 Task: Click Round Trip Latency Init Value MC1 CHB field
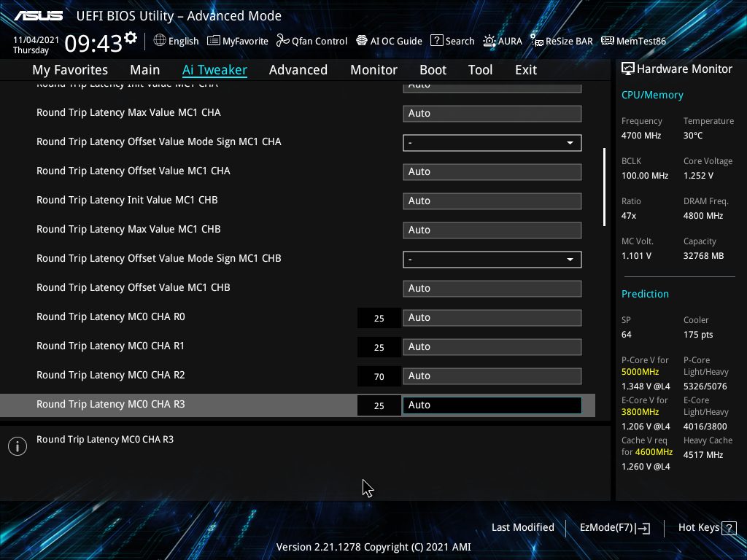pyautogui.click(x=492, y=201)
